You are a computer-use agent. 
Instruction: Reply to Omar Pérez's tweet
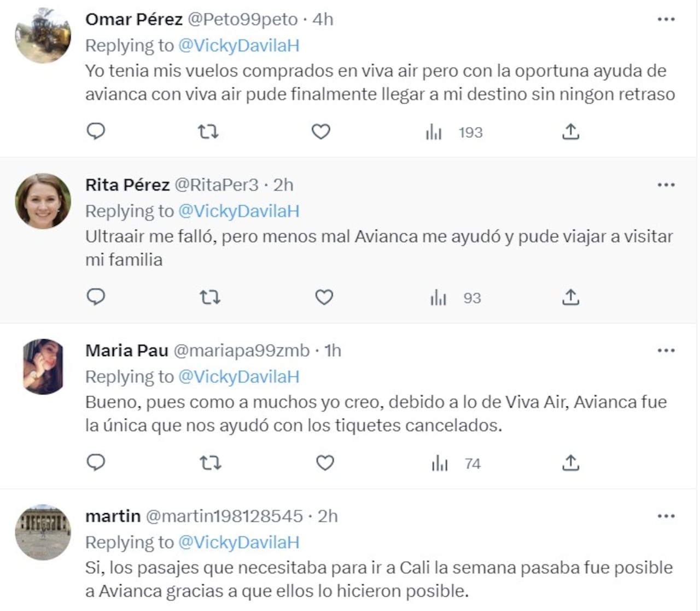[x=96, y=131]
